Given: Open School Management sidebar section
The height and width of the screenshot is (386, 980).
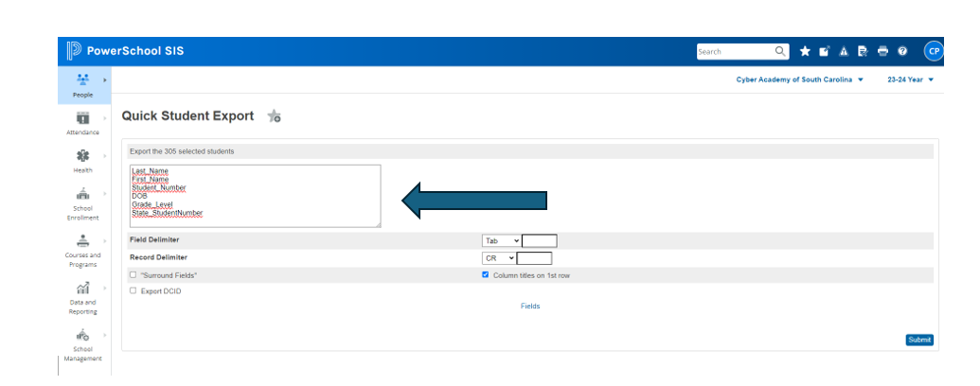Looking at the screenshot, I should point(83,344).
